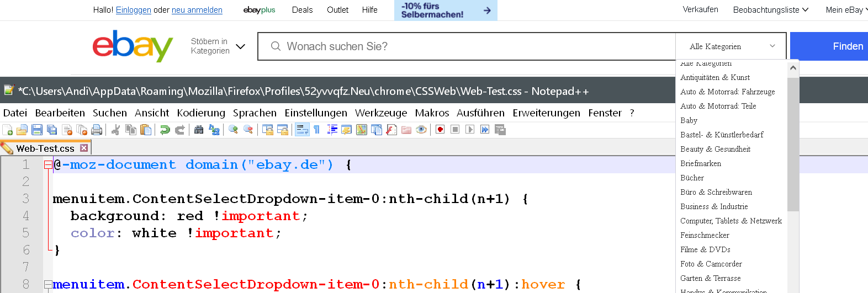Click the Close All documents icon
This screenshot has height=293, width=868.
point(82,130)
